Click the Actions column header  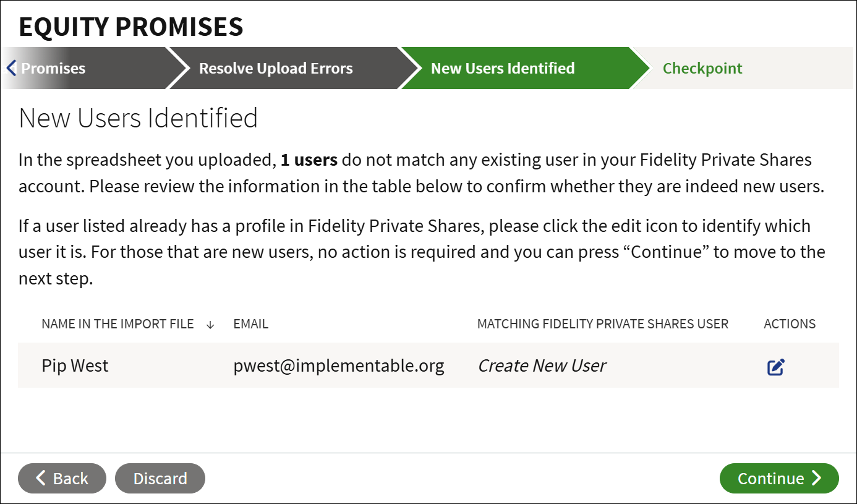(790, 324)
